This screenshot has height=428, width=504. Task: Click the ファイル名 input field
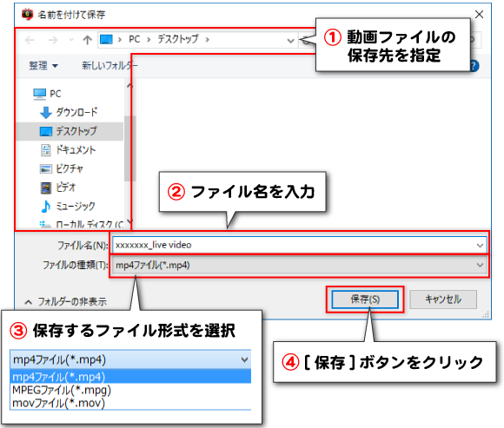(299, 246)
